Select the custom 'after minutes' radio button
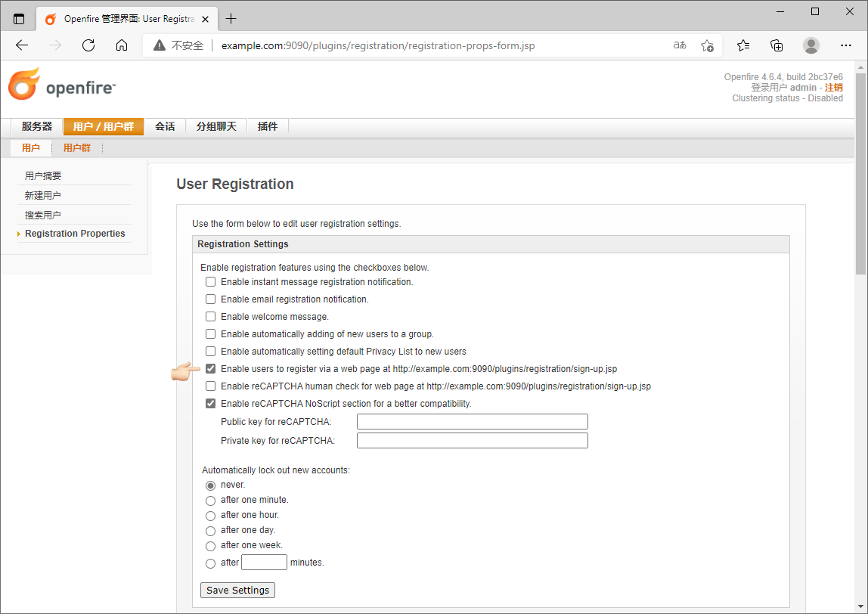 pos(210,563)
